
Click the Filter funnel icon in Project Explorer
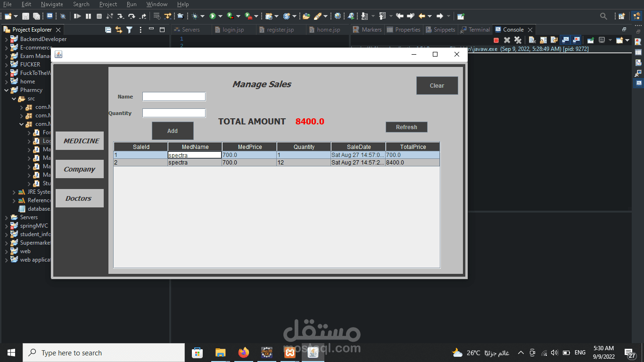pos(129,30)
